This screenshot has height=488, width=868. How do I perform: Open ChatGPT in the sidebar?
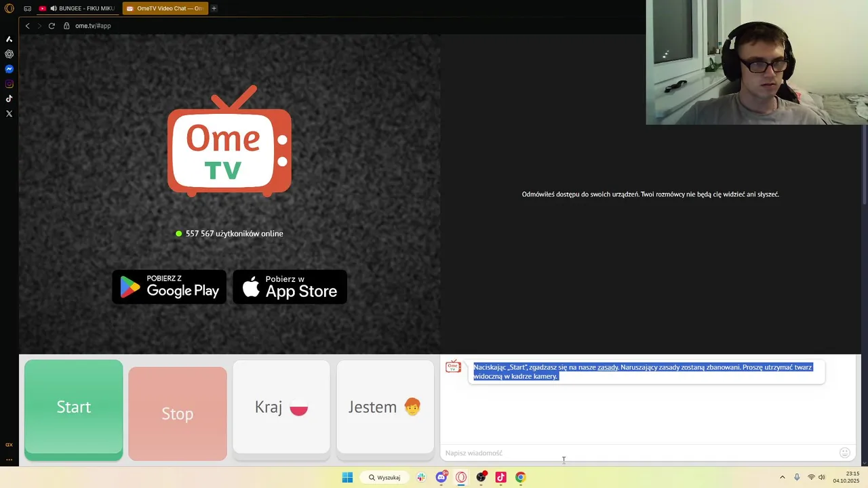click(9, 54)
